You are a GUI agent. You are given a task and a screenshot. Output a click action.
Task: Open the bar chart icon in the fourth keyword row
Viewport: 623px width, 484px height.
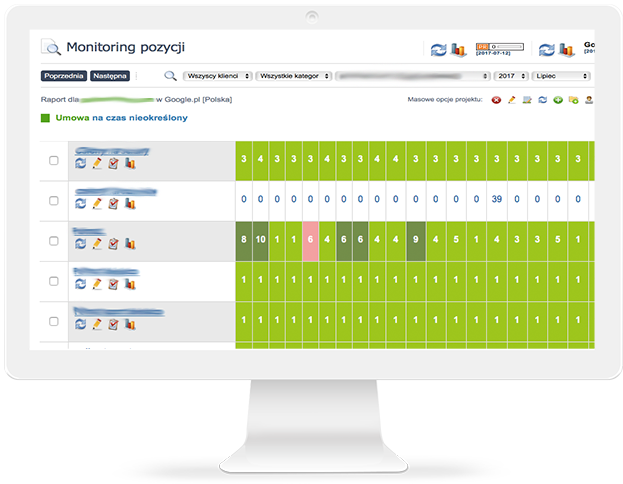[x=129, y=283]
